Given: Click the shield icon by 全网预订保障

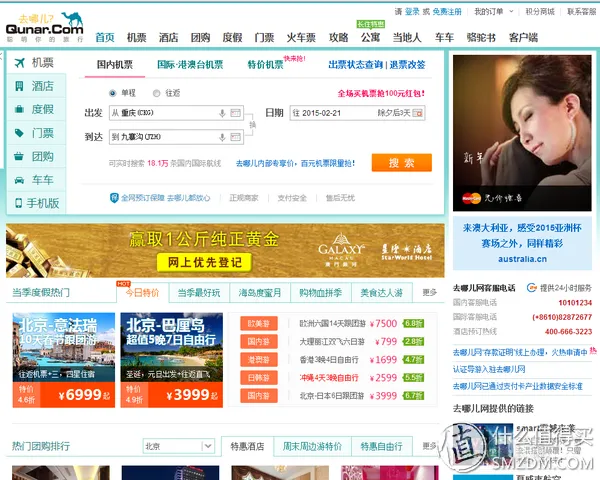Looking at the screenshot, I should (x=114, y=198).
